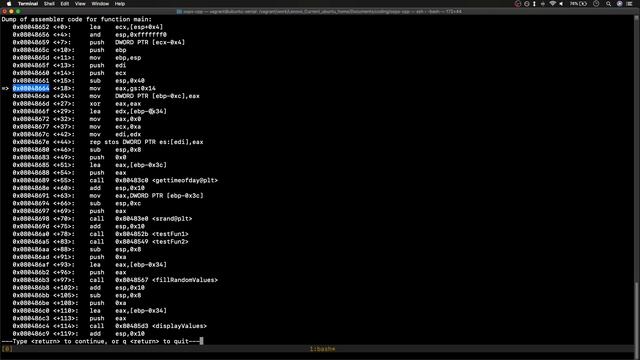Click the Wi-Fi status icon
640x360 pixels.
click(553, 4)
